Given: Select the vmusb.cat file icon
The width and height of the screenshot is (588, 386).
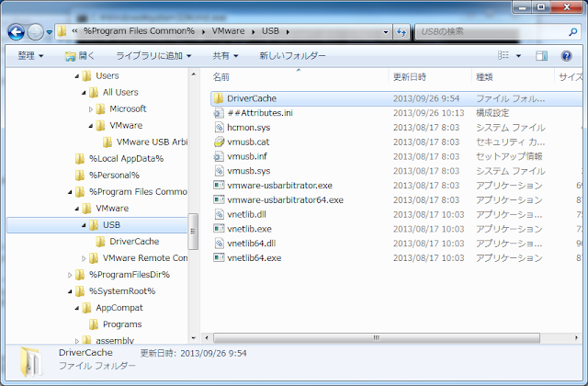Looking at the screenshot, I should [x=219, y=142].
